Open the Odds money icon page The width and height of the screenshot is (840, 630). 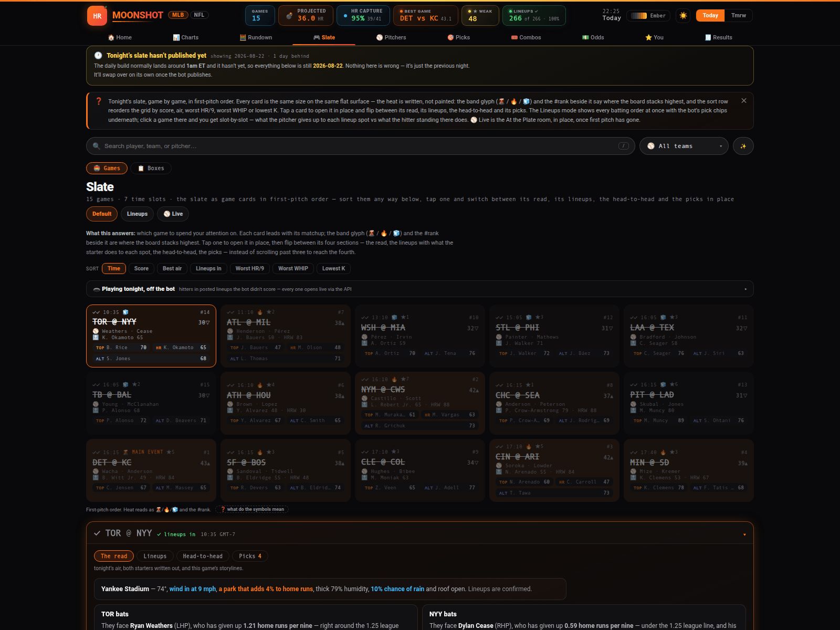(593, 37)
